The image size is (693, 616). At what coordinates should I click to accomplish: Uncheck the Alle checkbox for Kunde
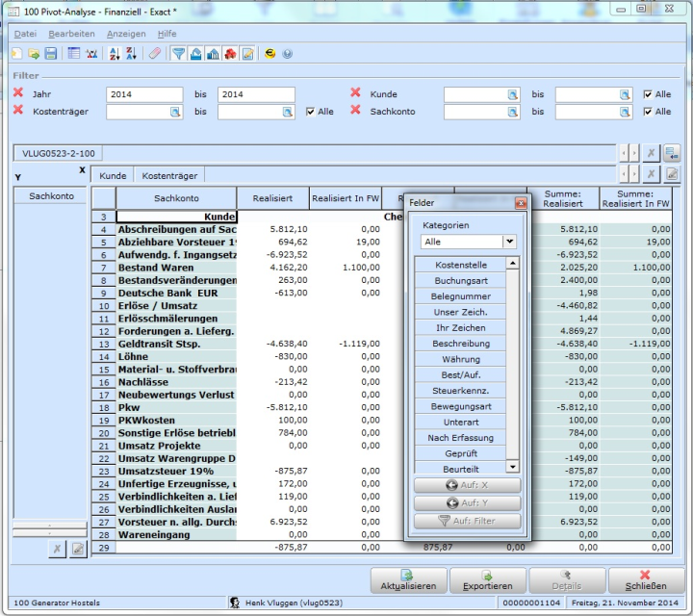pyautogui.click(x=648, y=94)
